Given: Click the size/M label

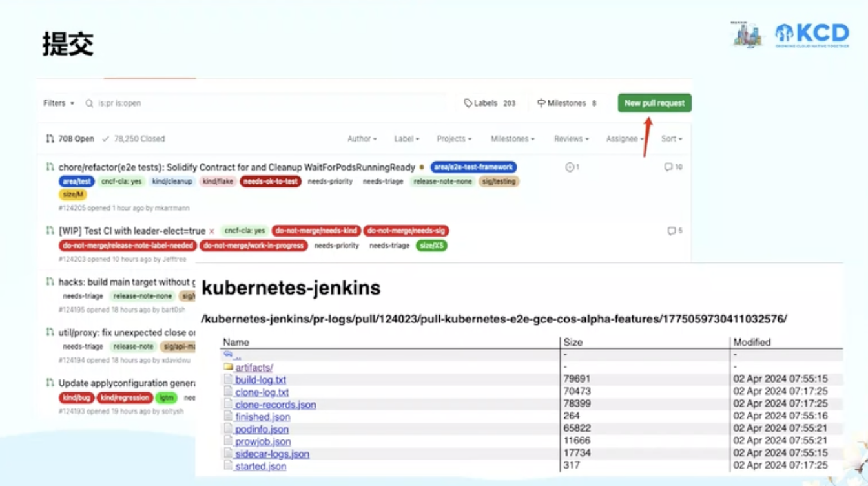Looking at the screenshot, I should [x=73, y=195].
